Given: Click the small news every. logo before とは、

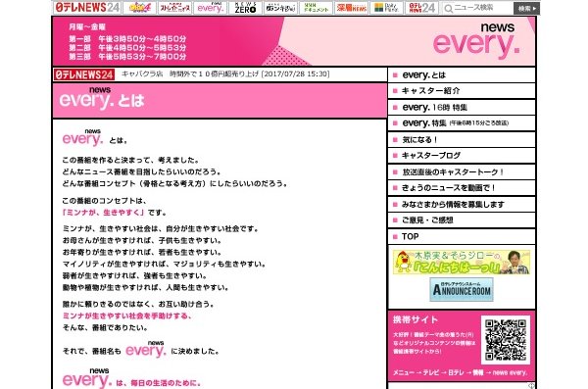Looking at the screenshot, I should point(82,137).
